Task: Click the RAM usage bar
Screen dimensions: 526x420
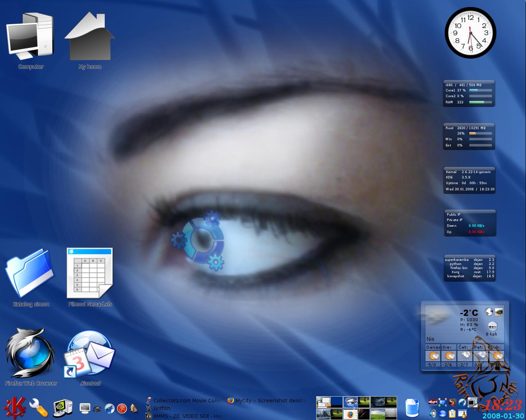Action: click(480, 102)
